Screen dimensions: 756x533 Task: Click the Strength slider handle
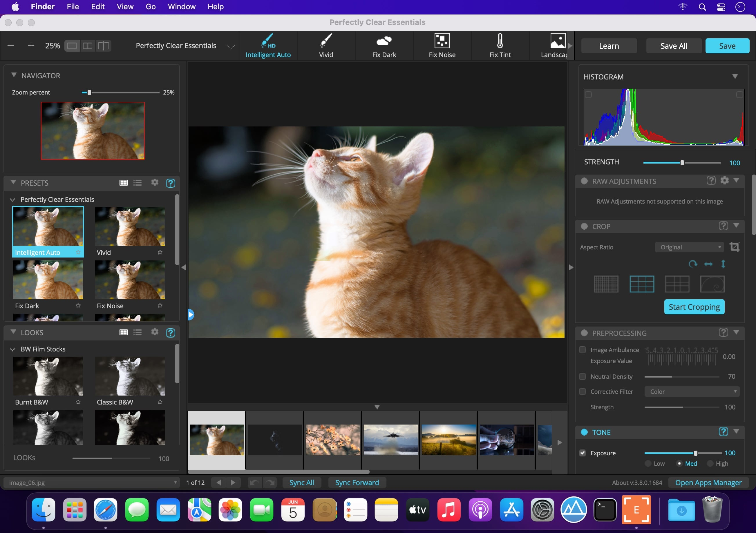682,163
